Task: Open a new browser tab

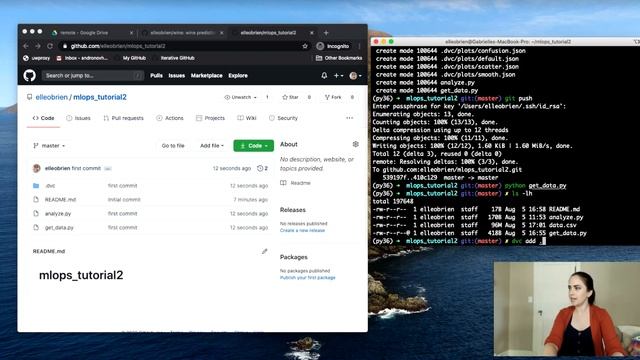Action: [x=326, y=33]
